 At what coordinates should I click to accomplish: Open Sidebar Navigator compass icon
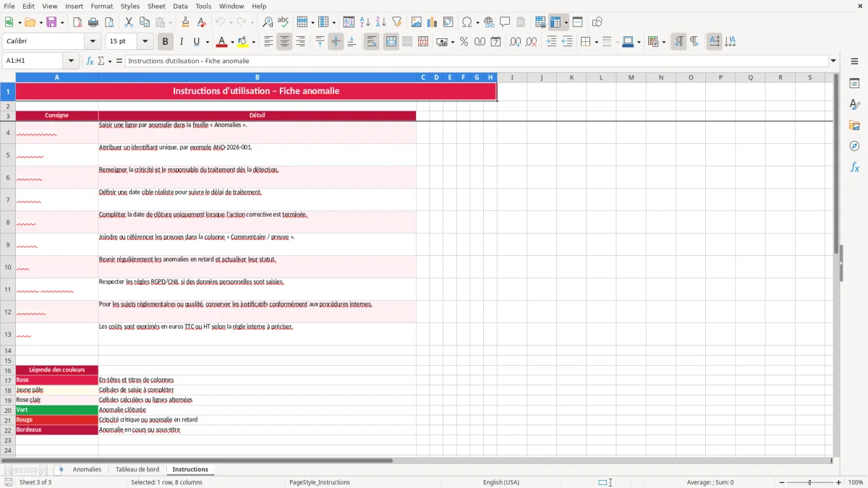pos(854,146)
